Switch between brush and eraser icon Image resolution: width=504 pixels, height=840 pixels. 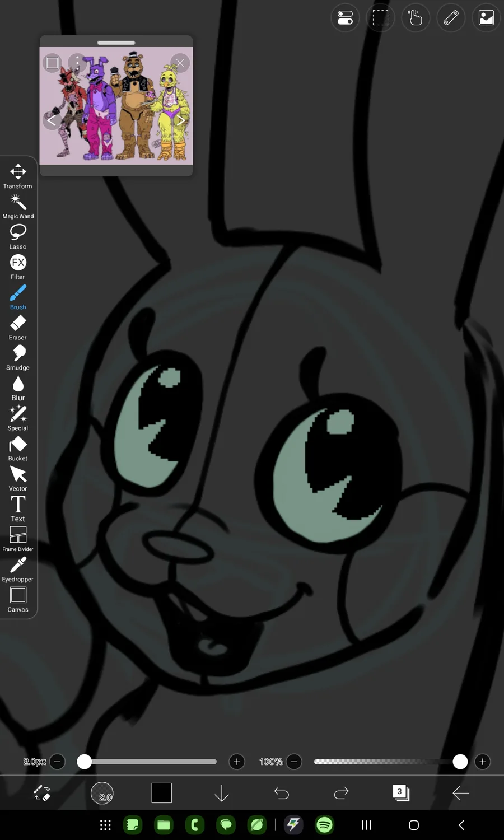(42, 793)
